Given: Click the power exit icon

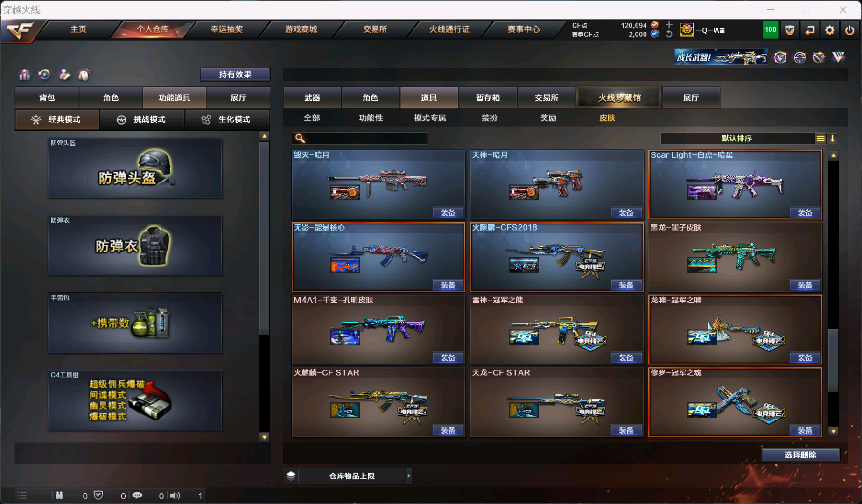Looking at the screenshot, I should tap(849, 30).
